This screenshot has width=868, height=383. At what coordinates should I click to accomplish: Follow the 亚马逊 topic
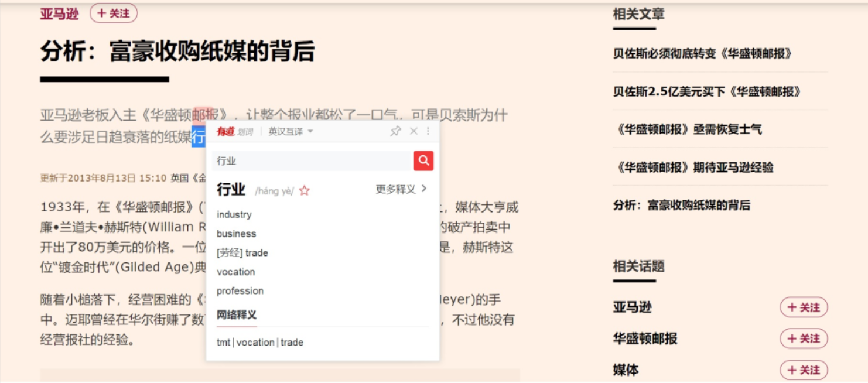point(804,307)
